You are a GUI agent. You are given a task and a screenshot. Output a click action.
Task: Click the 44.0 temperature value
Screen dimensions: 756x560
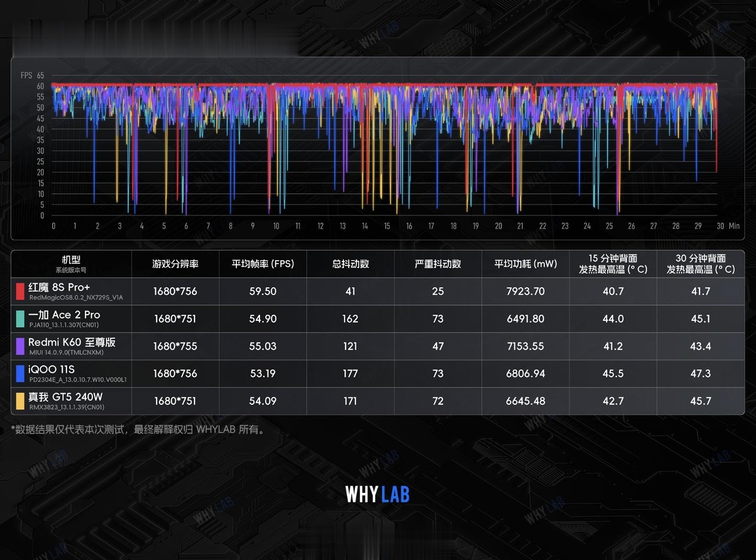click(x=613, y=319)
